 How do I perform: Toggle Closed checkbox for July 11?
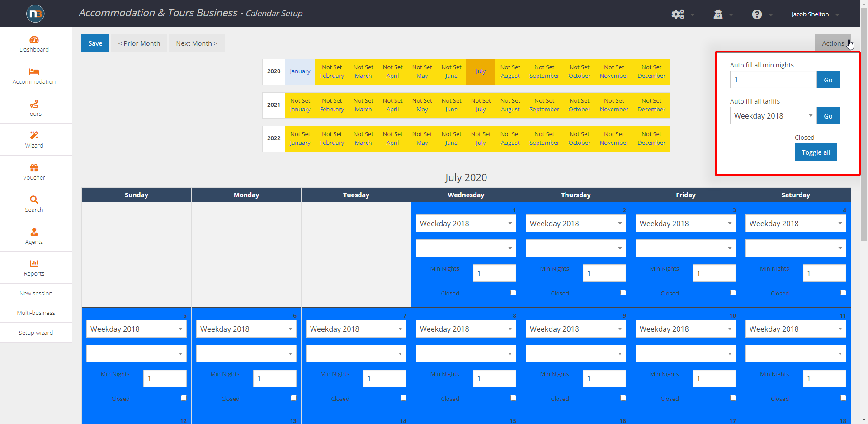(x=843, y=398)
